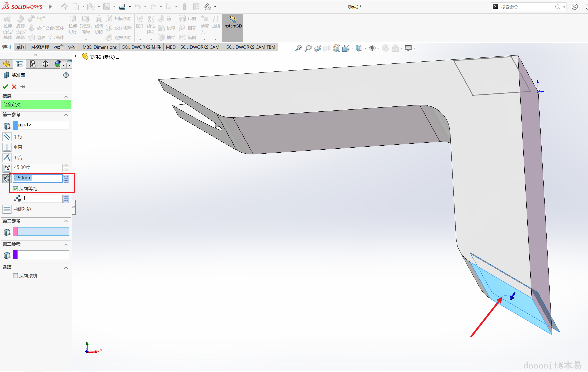This screenshot has width=588, height=372.
Task: Switch to the 草图 tab
Action: [x=21, y=47]
